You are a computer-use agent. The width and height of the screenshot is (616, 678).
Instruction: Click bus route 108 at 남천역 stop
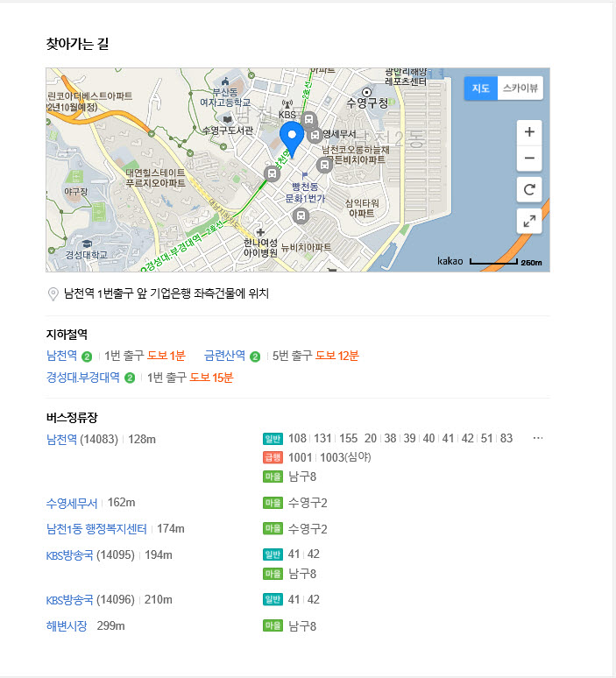click(298, 439)
